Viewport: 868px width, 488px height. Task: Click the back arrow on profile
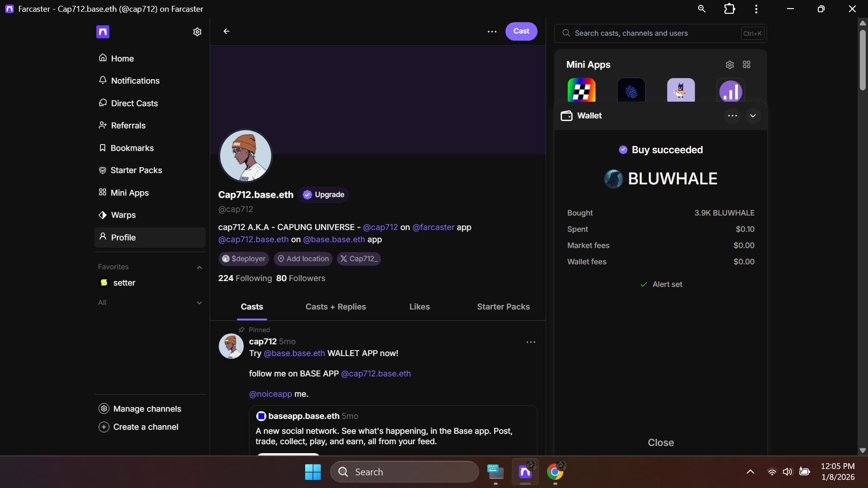pos(226,31)
